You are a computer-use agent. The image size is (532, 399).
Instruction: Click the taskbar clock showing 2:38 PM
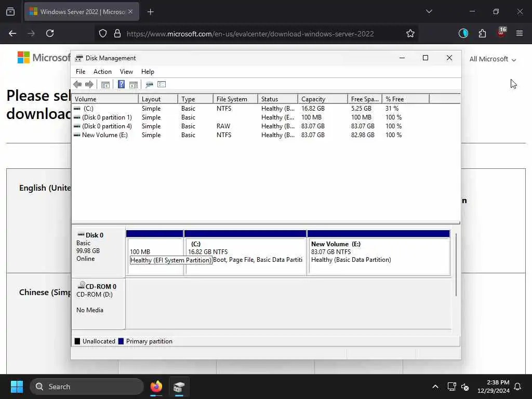coord(494,387)
